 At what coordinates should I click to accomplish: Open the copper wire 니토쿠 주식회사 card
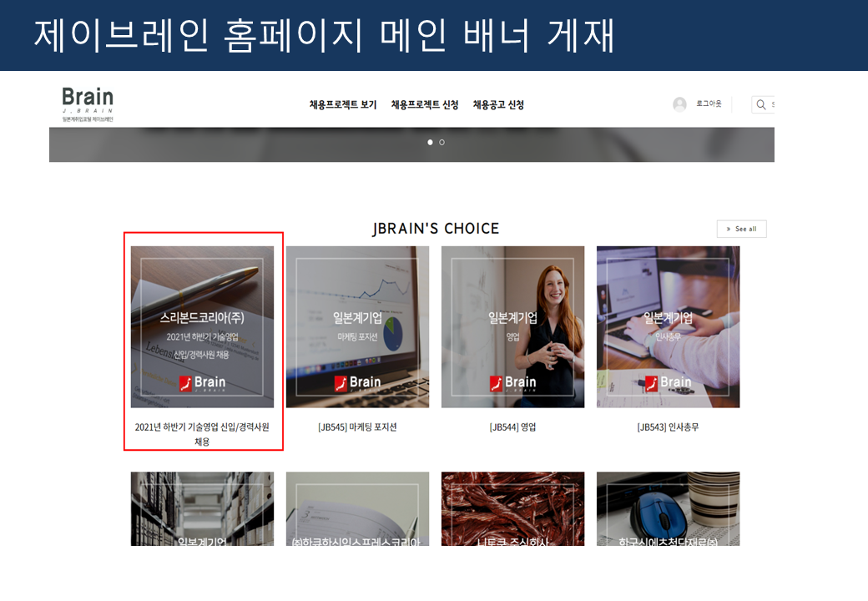pos(512,508)
